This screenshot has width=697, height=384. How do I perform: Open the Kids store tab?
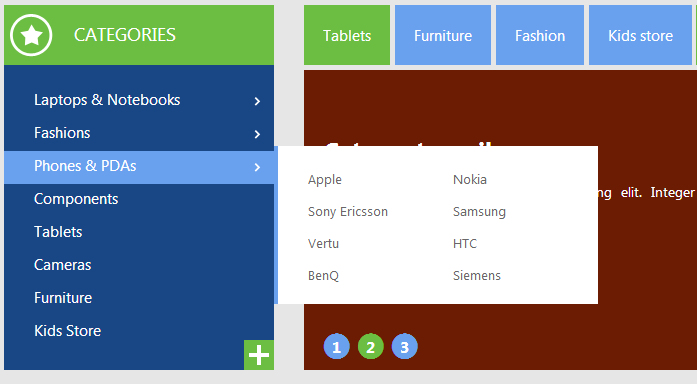point(640,35)
